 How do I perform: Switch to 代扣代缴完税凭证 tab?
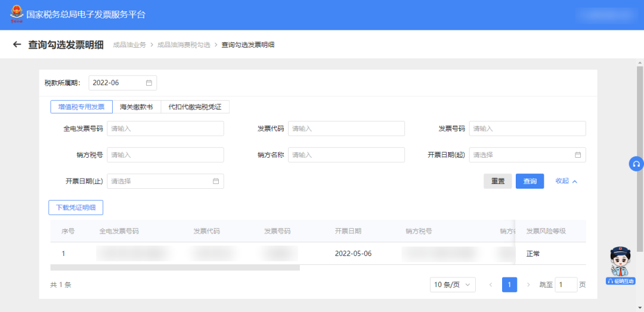(x=195, y=107)
